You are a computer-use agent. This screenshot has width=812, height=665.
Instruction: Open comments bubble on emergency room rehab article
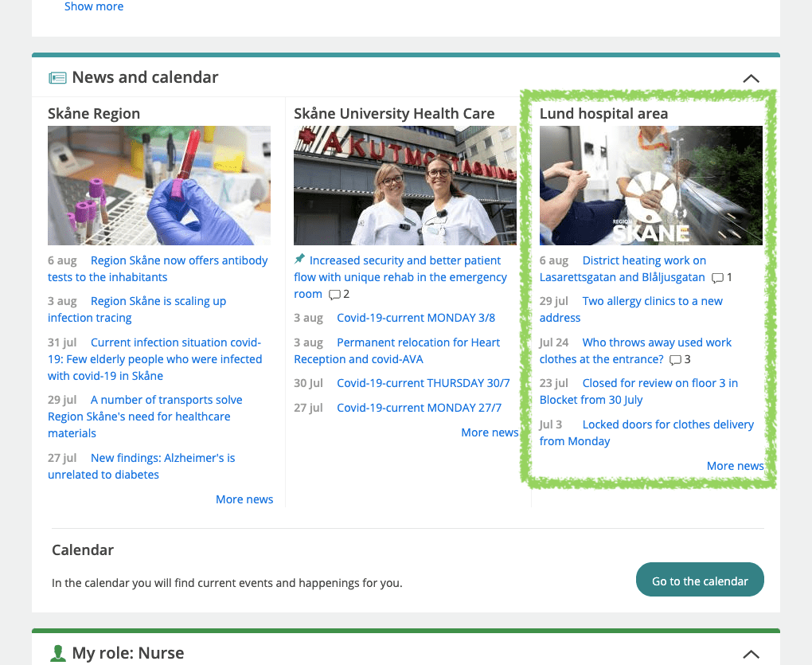[x=335, y=295]
